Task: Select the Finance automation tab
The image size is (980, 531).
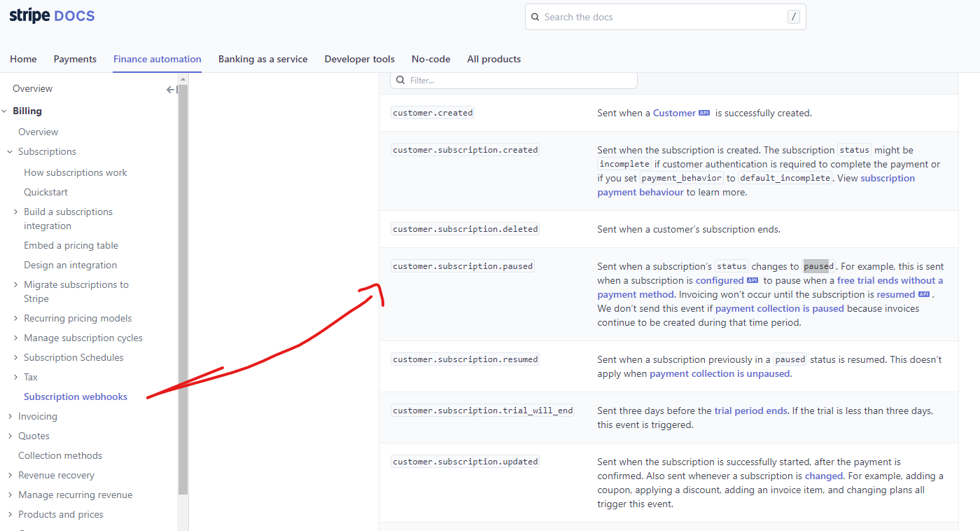Action: (157, 59)
